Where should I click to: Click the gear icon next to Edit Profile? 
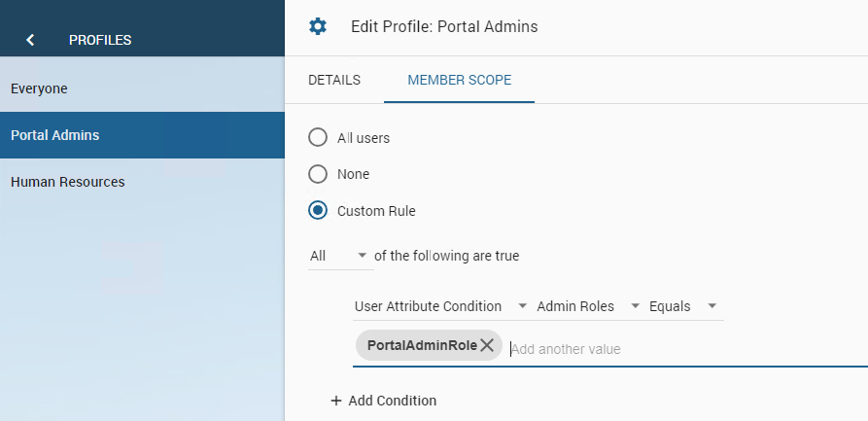pos(318,26)
